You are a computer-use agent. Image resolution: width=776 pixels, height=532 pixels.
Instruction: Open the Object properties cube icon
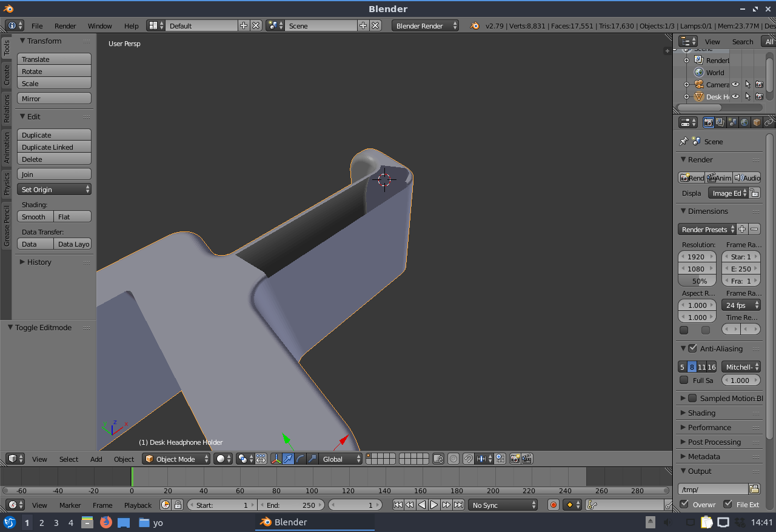pos(757,122)
